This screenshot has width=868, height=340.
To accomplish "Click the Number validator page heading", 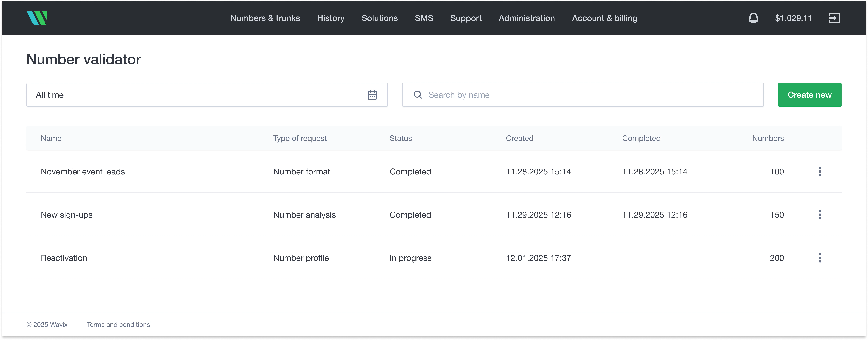I will [84, 59].
